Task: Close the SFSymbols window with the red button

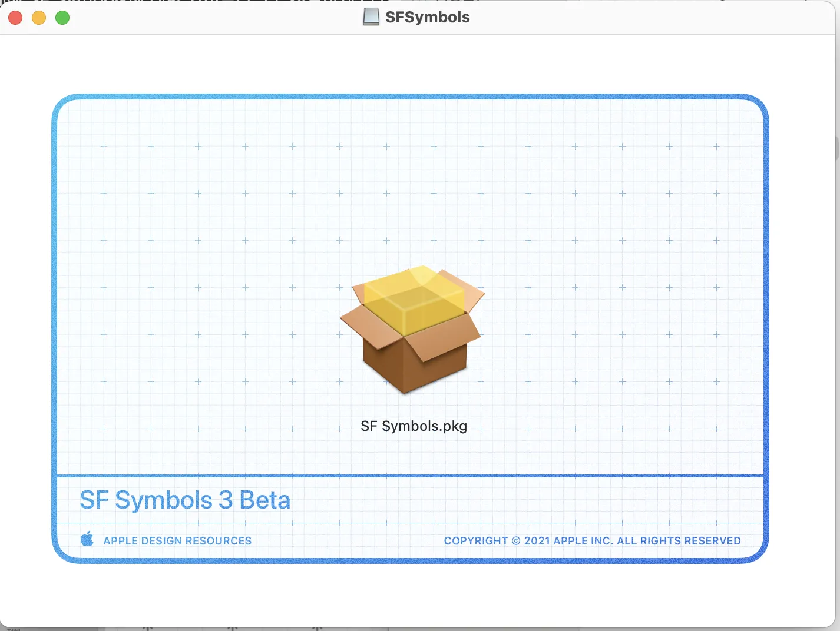Action: coord(15,18)
